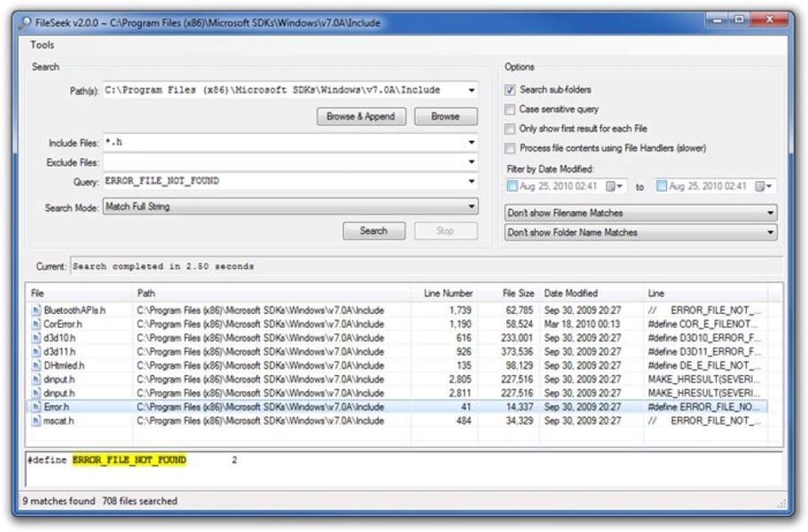Click the d3d11.h file icon
808x532 pixels.
coord(36,352)
